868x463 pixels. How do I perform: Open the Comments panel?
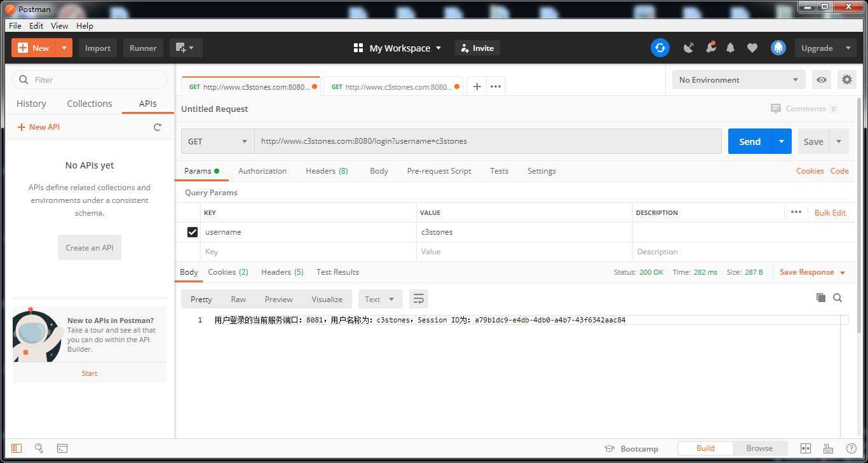tap(804, 109)
